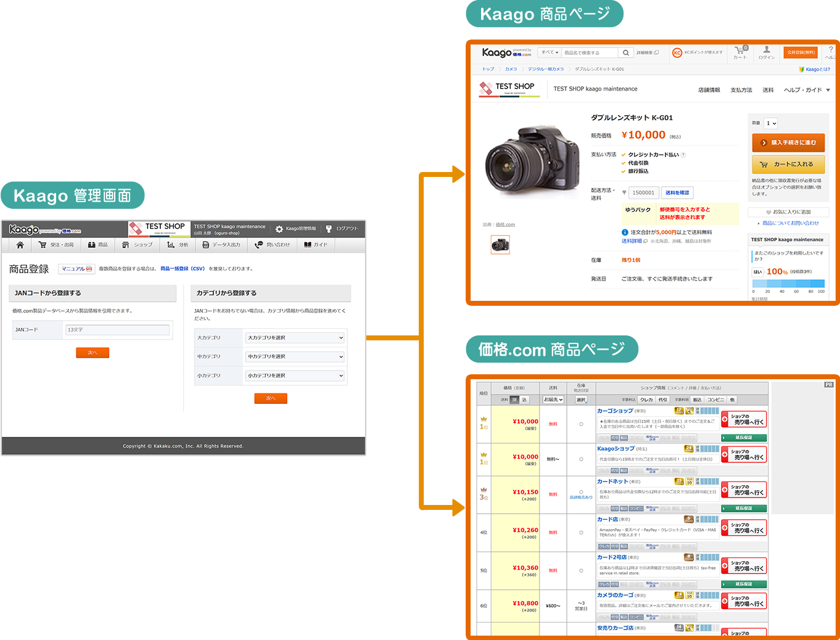Screen dimensions: 840x640
Task: Click お気に入りに追加 button
Action: 789,212
